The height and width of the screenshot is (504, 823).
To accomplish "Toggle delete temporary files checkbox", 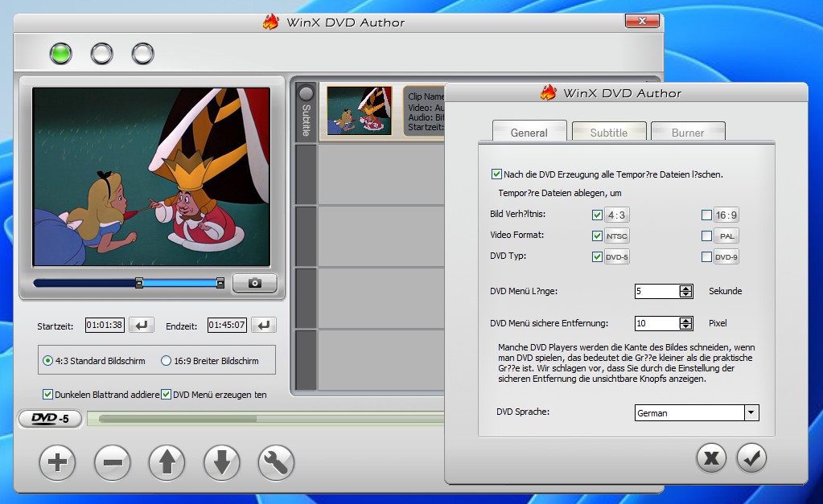I will pos(496,174).
